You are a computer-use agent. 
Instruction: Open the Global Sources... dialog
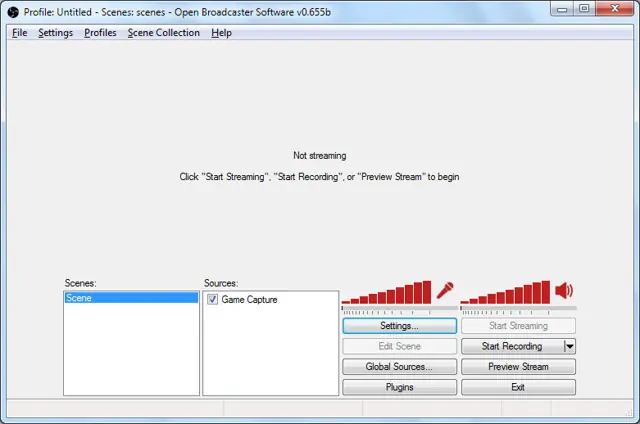(x=400, y=366)
